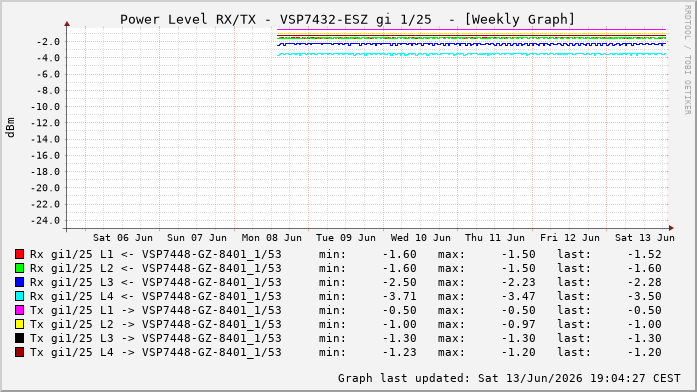The width and height of the screenshot is (697, 392).
Task: Click the magenta Tx L1 line in graph
Action: 471,30
